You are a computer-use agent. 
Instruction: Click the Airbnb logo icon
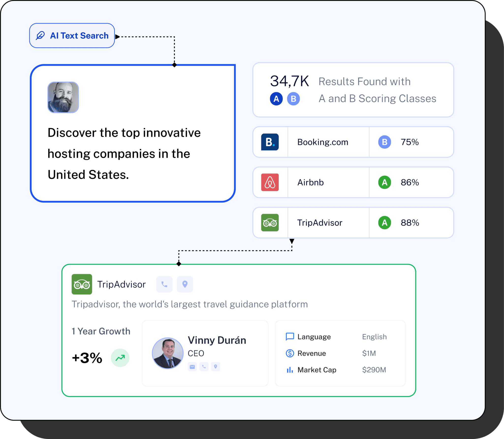point(270,182)
